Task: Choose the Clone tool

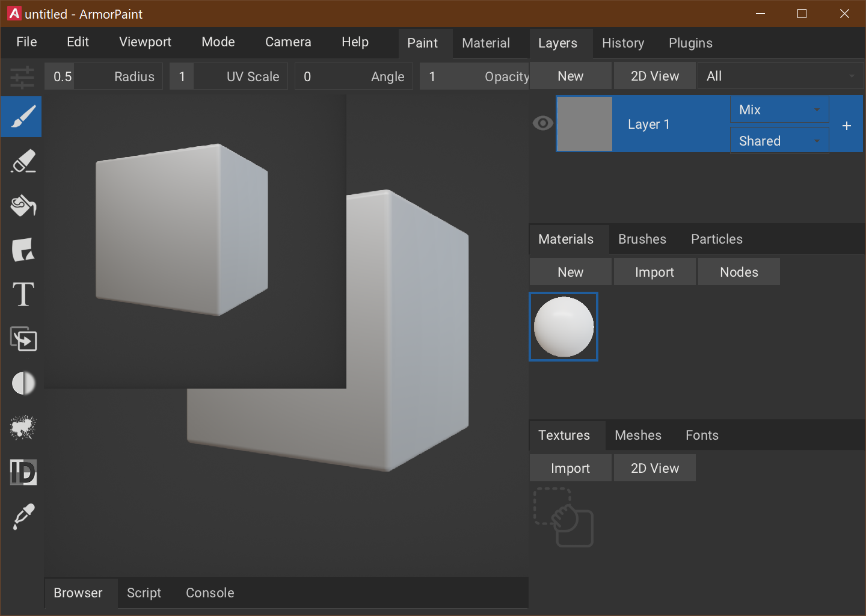Action: click(22, 339)
